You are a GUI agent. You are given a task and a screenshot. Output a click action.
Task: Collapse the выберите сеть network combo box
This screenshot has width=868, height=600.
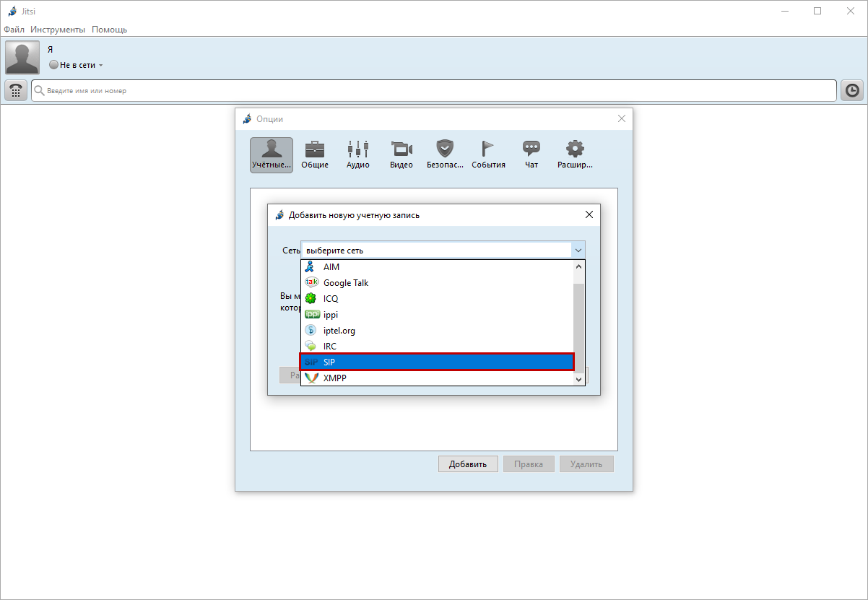[x=578, y=251]
